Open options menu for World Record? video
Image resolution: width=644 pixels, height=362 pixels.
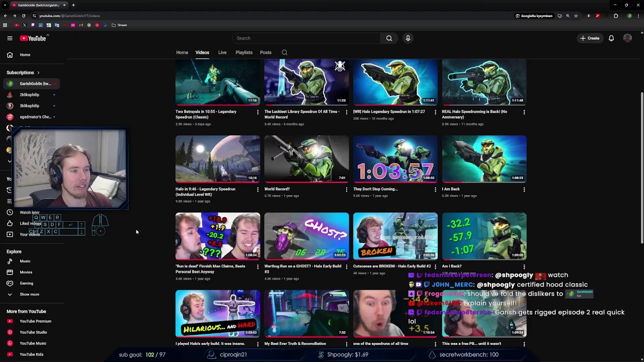pyautogui.click(x=346, y=190)
